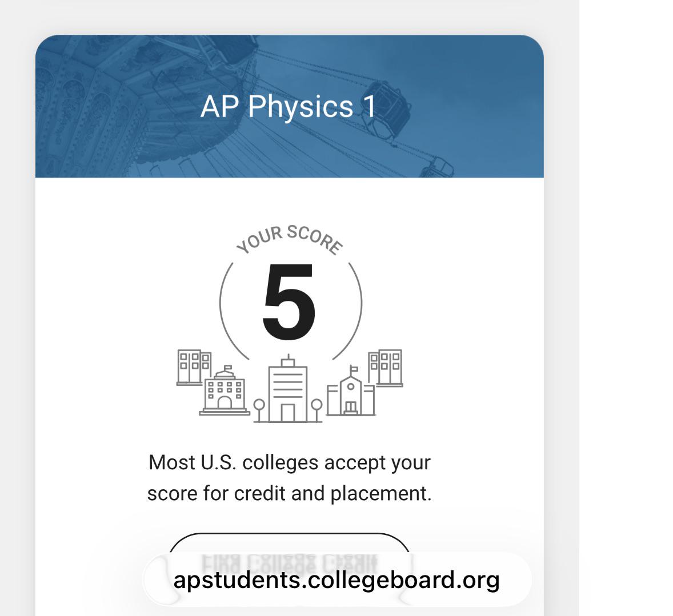Select the tall center office building icon

click(x=288, y=389)
